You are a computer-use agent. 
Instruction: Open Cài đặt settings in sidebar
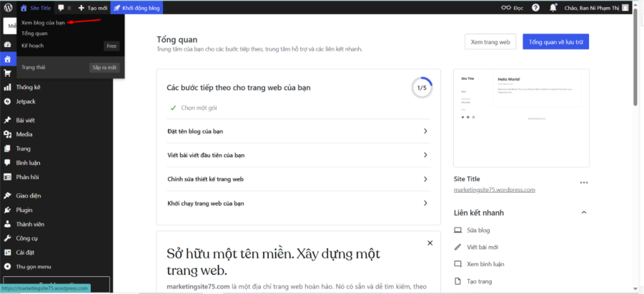pyautogui.click(x=26, y=252)
